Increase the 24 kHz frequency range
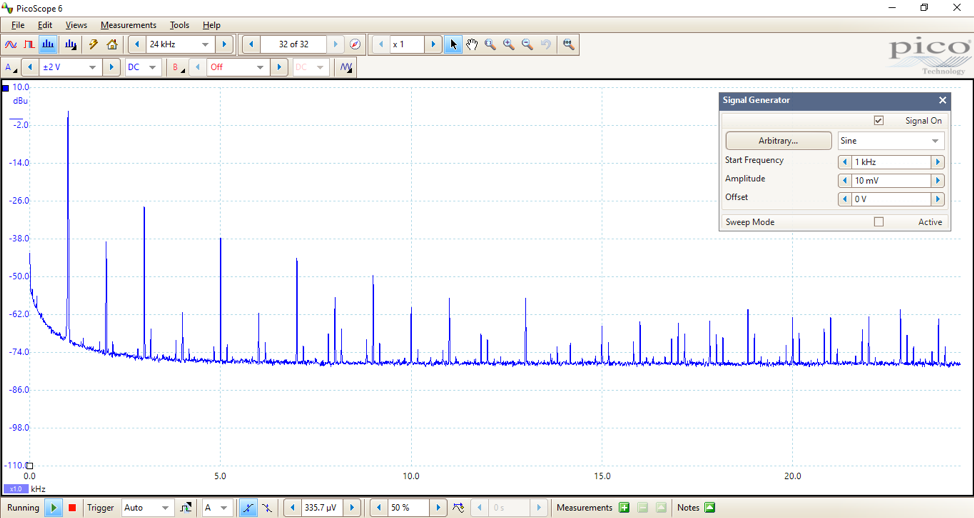Screen dimensions: 974x518 click(224, 45)
